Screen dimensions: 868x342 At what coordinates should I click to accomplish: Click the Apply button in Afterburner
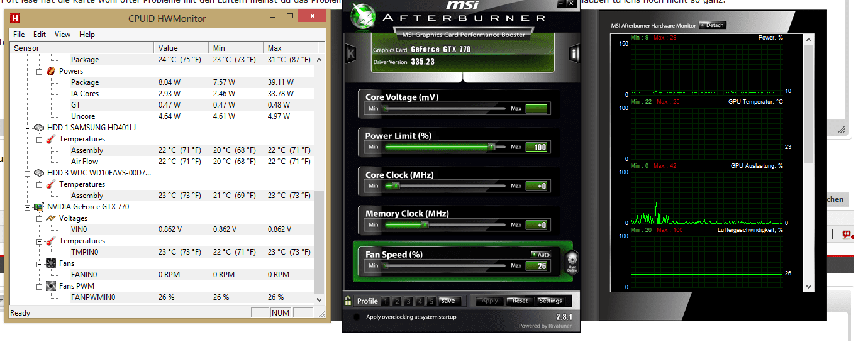click(x=489, y=301)
